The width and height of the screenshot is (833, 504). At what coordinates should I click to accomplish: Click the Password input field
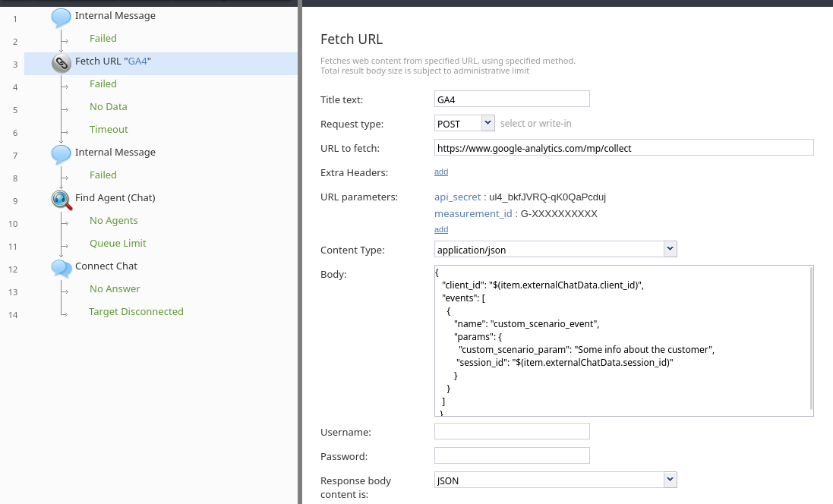coord(512,455)
